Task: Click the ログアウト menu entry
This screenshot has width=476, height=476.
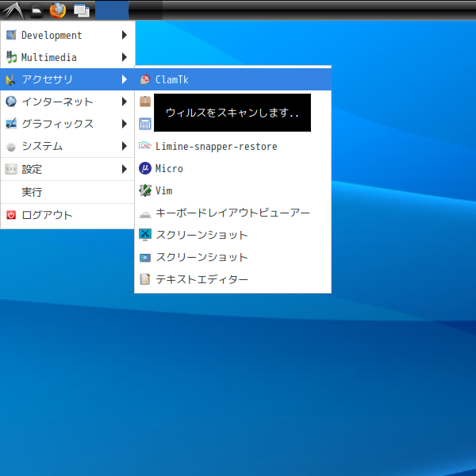Action: click(67, 215)
